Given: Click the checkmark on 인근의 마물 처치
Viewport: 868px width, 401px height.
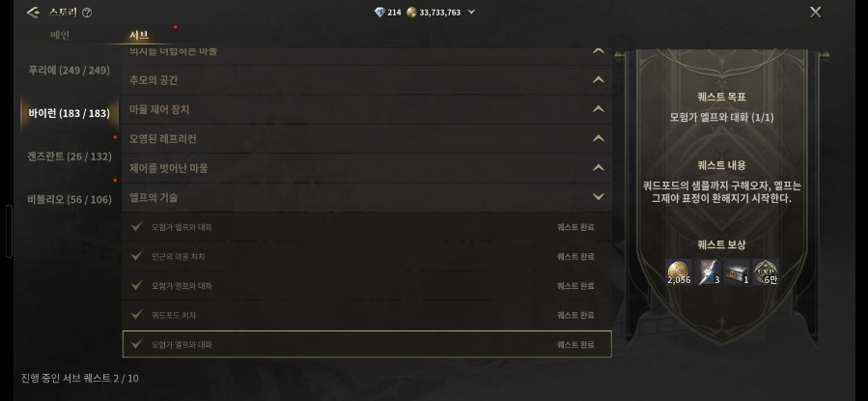Looking at the screenshot, I should pyautogui.click(x=137, y=256).
